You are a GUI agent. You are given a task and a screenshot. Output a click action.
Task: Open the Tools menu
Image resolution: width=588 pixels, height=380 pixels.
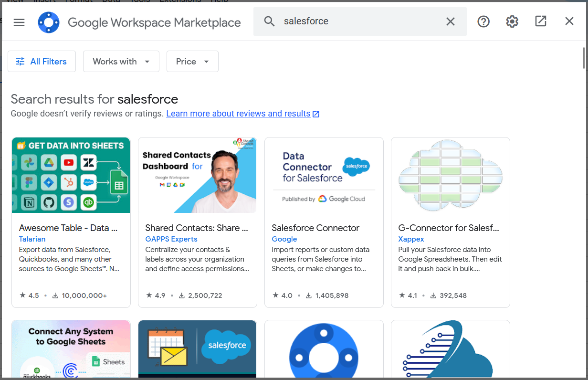pyautogui.click(x=140, y=1)
